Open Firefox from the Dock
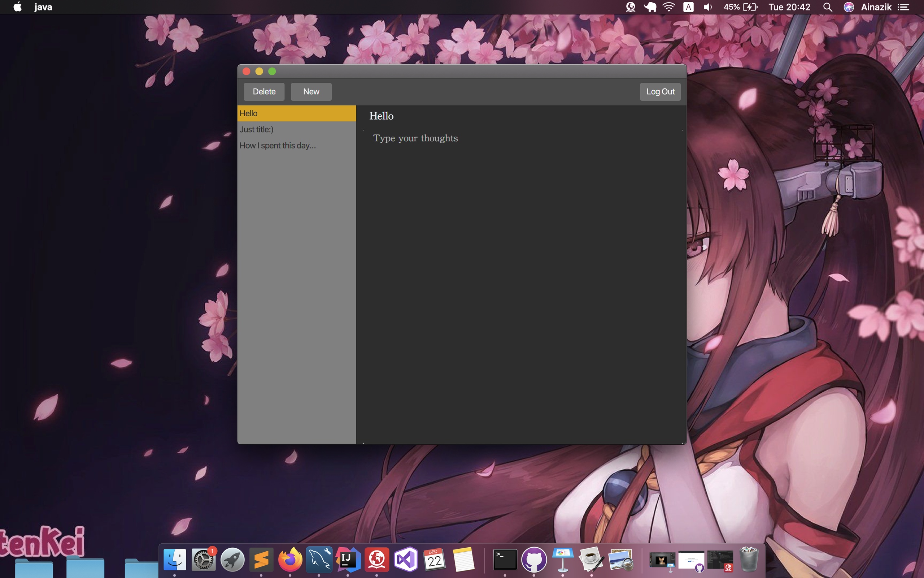Image resolution: width=924 pixels, height=578 pixels. point(290,560)
